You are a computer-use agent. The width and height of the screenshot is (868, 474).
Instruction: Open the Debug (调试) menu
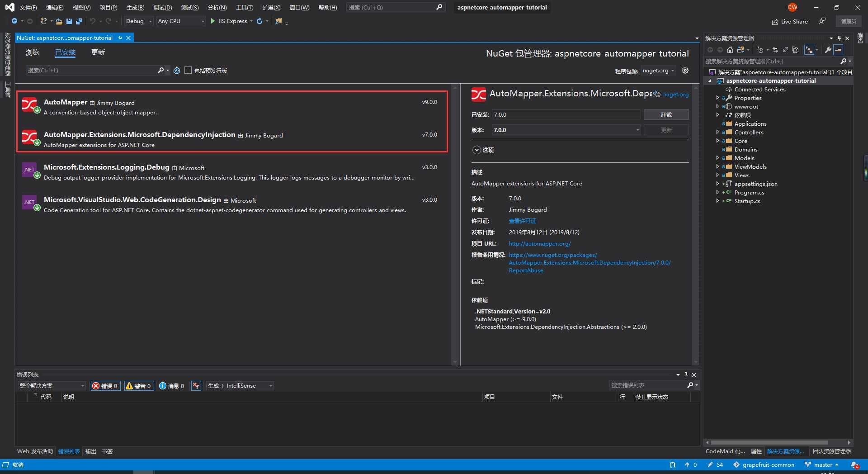click(x=163, y=8)
